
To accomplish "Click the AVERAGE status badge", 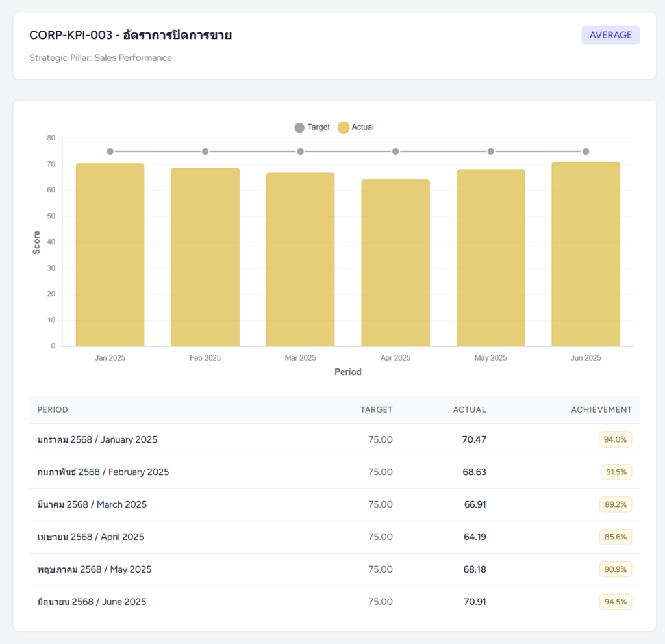I will [610, 35].
